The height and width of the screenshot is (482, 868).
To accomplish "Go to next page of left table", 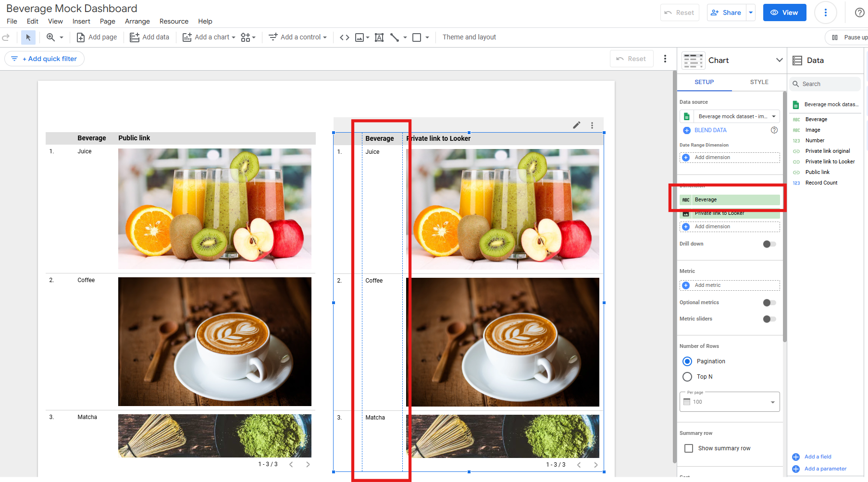I will pos(308,464).
